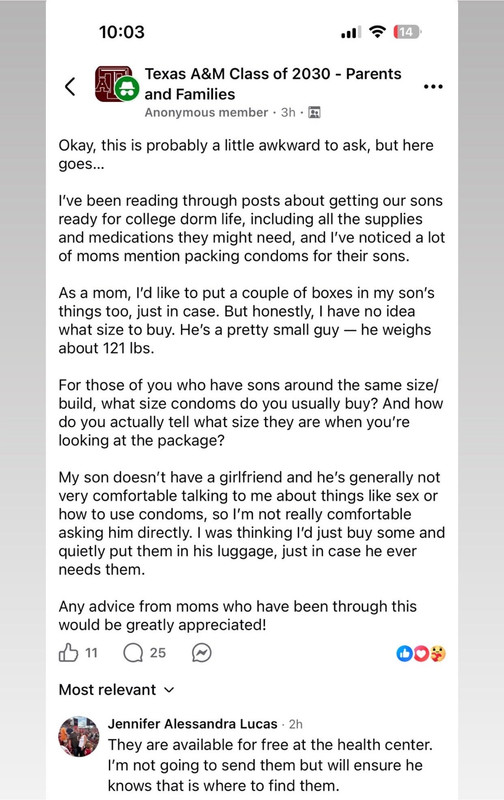The height and width of the screenshot is (800, 504).
Task: View the blue like reaction icon
Action: (404, 653)
